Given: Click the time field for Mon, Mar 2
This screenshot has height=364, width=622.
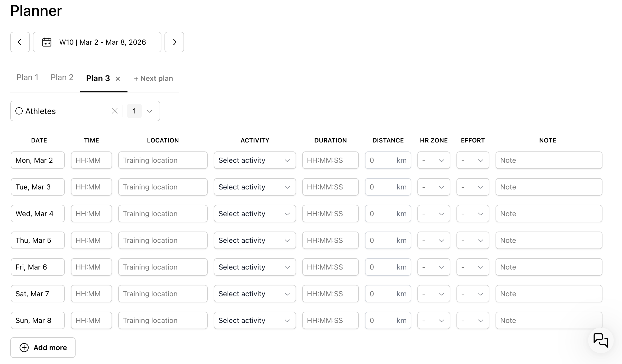Looking at the screenshot, I should click(92, 160).
